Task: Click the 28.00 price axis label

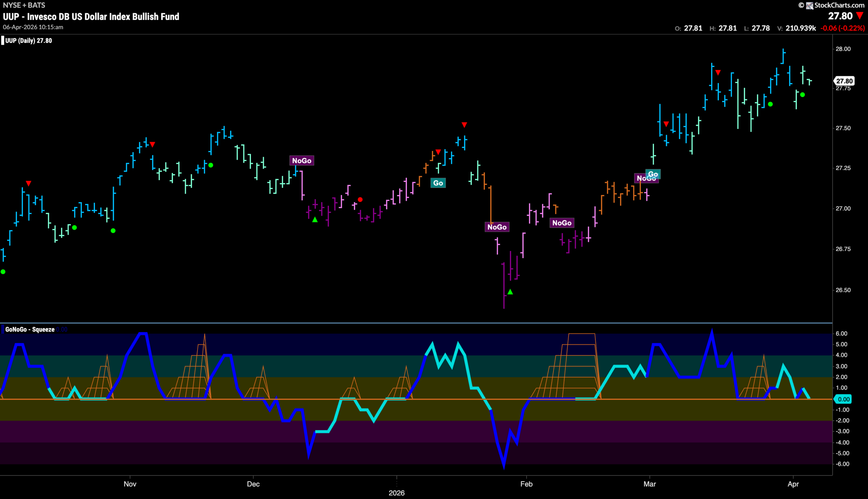Action: tap(843, 49)
